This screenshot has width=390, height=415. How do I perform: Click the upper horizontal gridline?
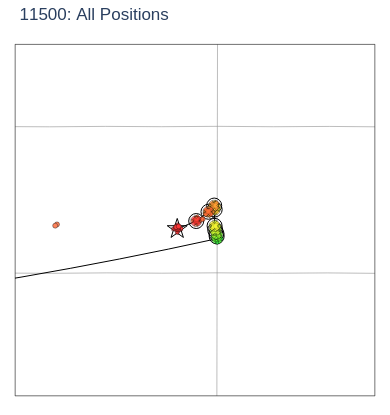(195, 126)
